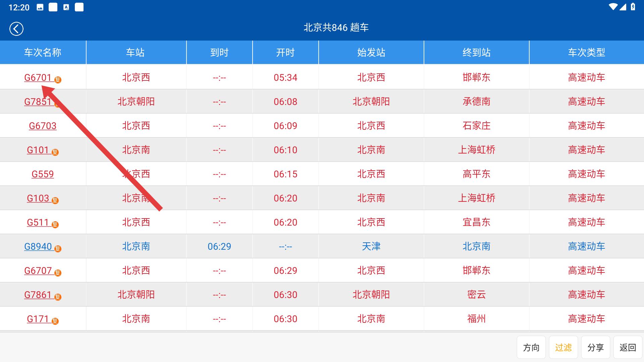Viewport: 644px width, 362px height.
Task: Select the 车次类型 column header
Action: coord(586,52)
